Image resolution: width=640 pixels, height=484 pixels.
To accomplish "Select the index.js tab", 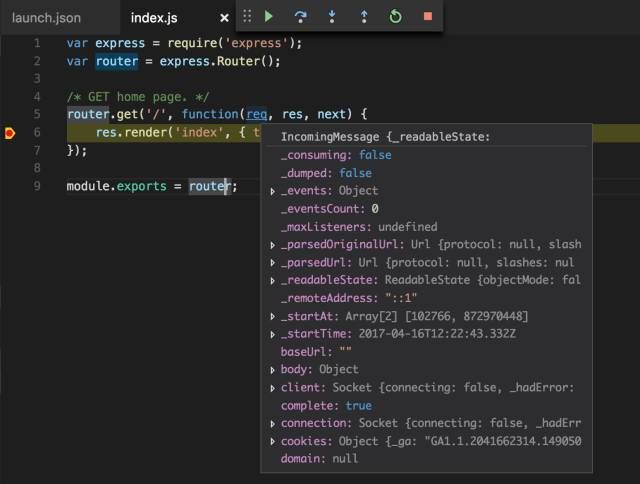I will pyautogui.click(x=154, y=18).
